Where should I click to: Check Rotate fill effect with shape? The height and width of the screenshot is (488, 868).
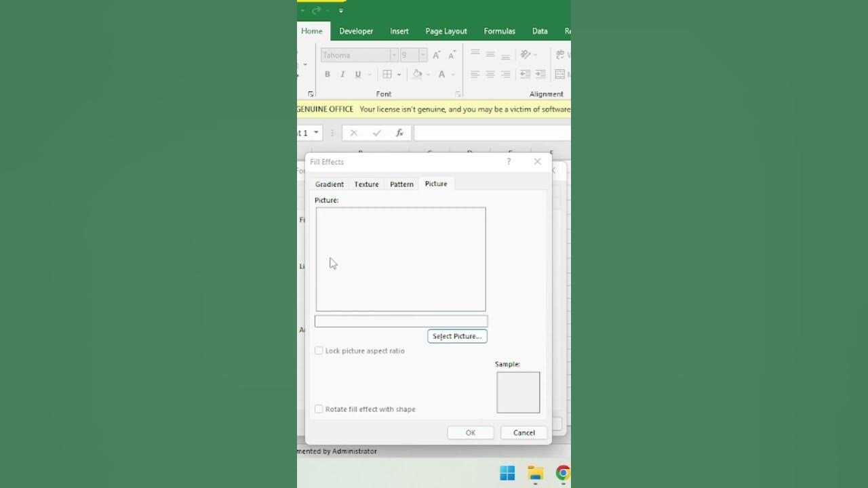point(319,409)
